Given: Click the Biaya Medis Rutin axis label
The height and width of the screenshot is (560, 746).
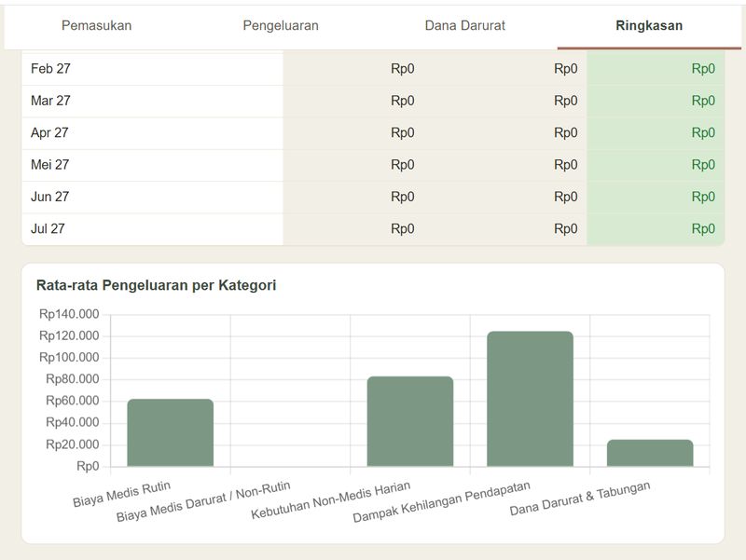Looking at the screenshot, I should [121, 494].
